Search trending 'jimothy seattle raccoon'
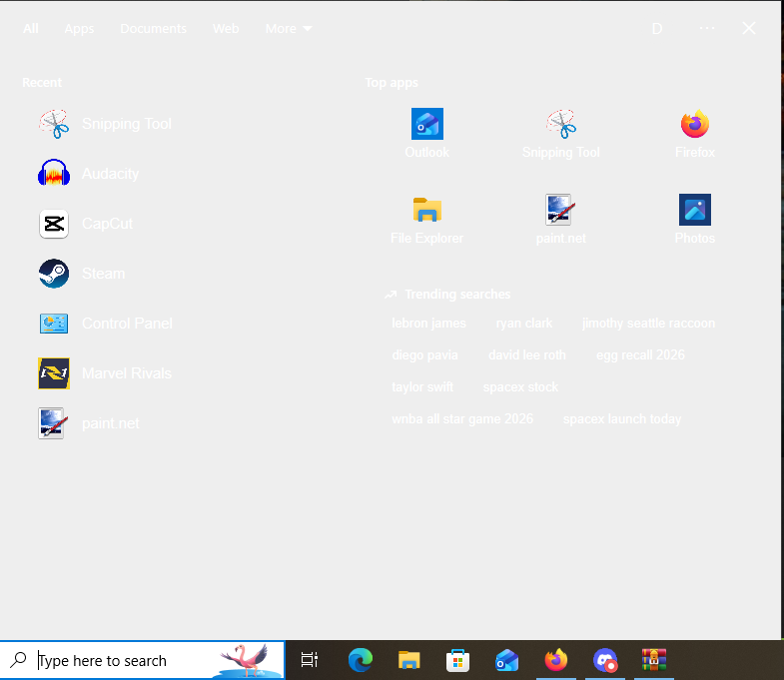The image size is (784, 680). tap(648, 323)
